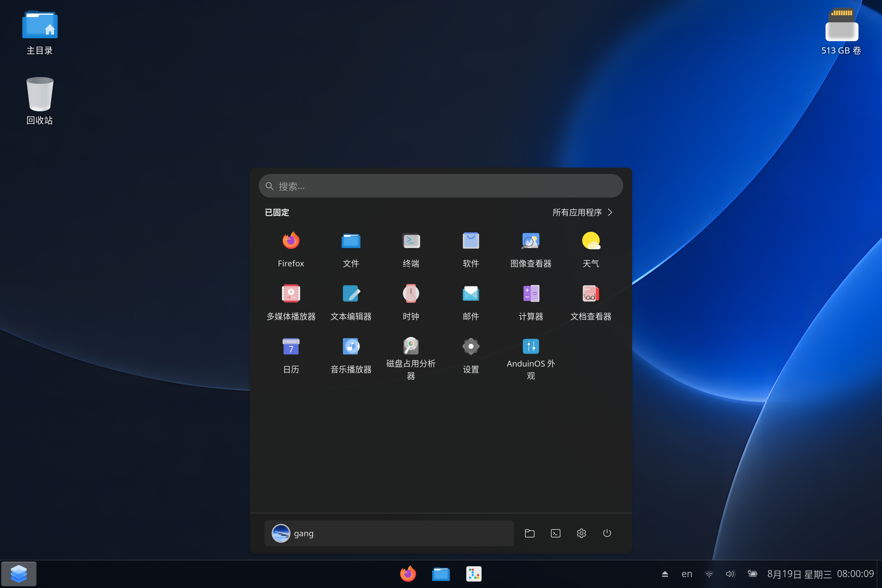Click the gear icon in menu footer
The width and height of the screenshot is (882, 588).
pos(582,533)
